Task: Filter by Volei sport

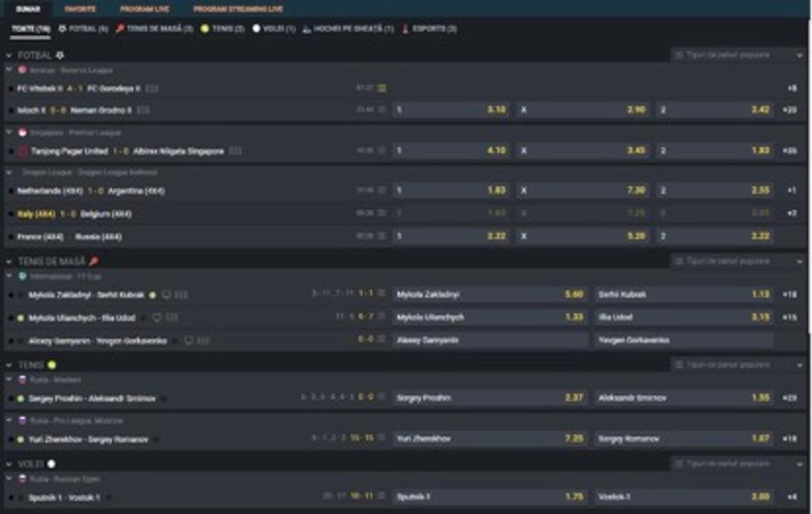Action: tap(274, 29)
